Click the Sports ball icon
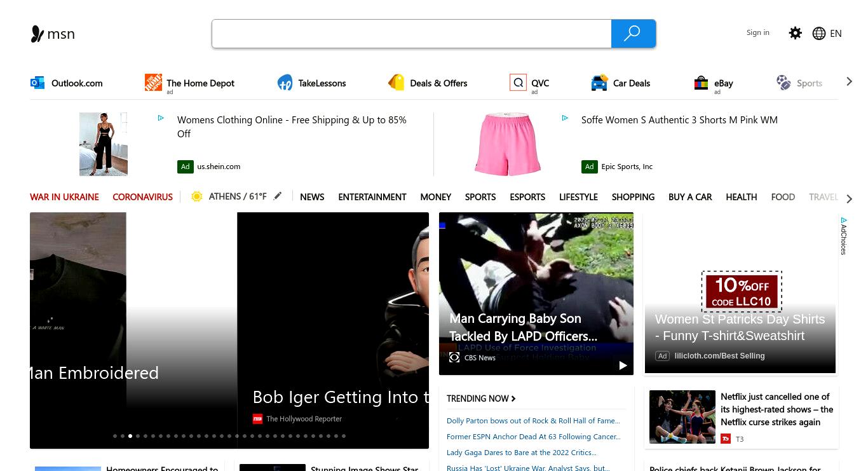The width and height of the screenshot is (868, 471). pyautogui.click(x=783, y=82)
